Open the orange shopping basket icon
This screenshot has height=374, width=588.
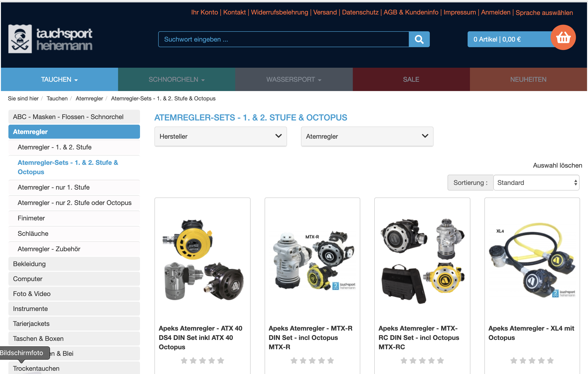tap(563, 38)
